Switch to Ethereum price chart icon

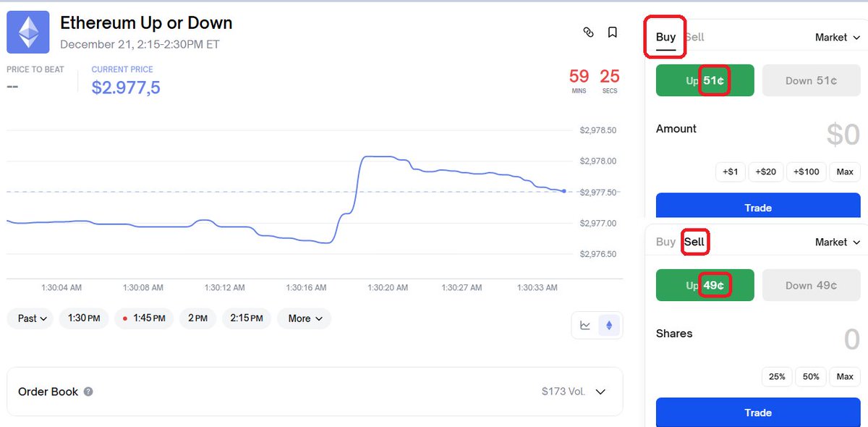click(x=609, y=326)
